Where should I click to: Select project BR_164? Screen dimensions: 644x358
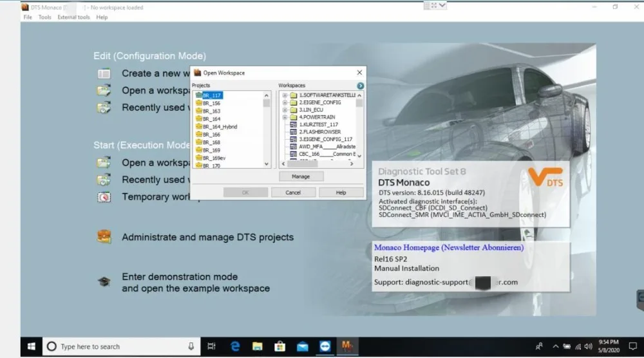coord(211,118)
